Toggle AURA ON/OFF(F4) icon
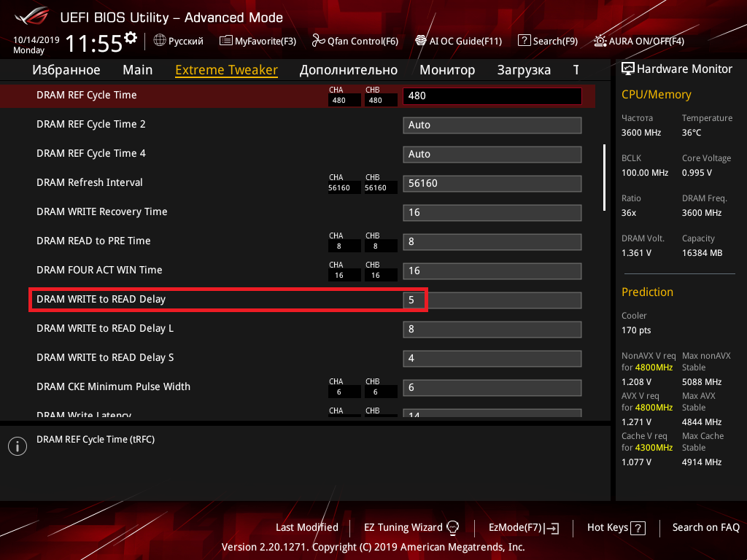 [x=600, y=41]
